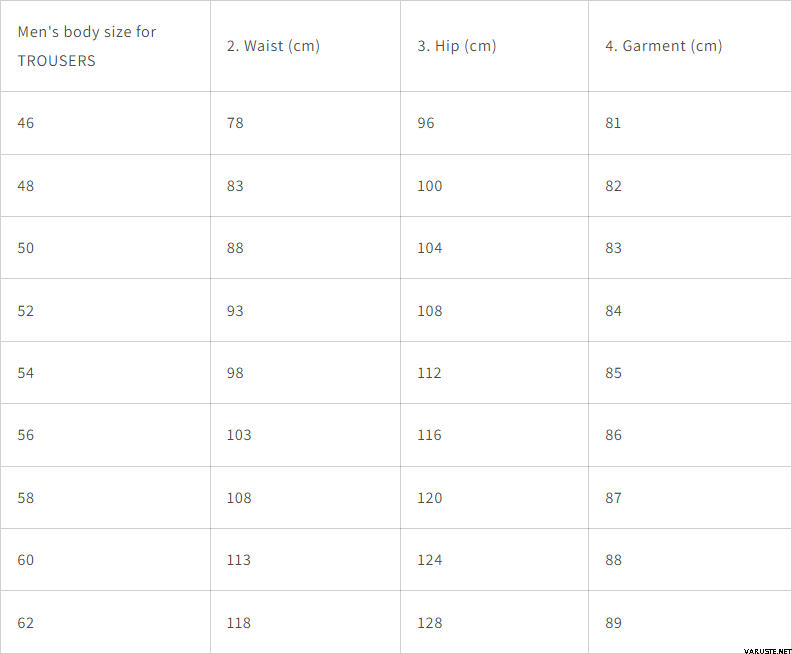Select size 48 row label
This screenshot has height=654, width=792.
[26, 186]
